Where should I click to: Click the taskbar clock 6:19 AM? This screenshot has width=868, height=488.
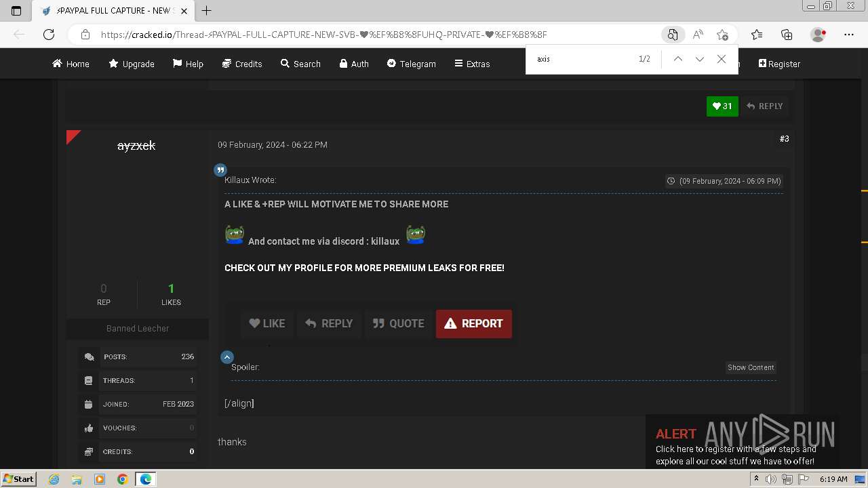(833, 479)
